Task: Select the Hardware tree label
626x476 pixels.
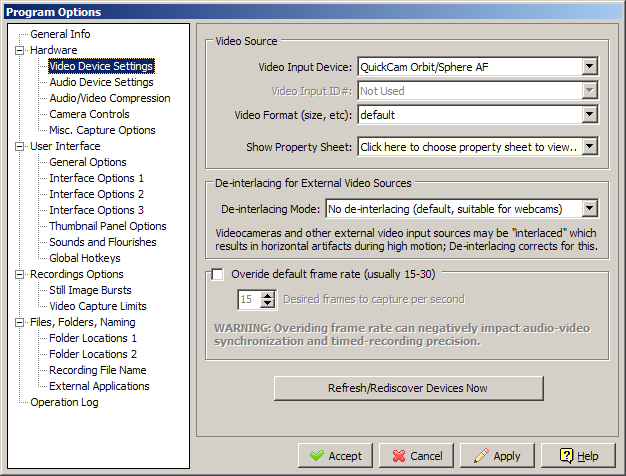Action: pyautogui.click(x=54, y=50)
